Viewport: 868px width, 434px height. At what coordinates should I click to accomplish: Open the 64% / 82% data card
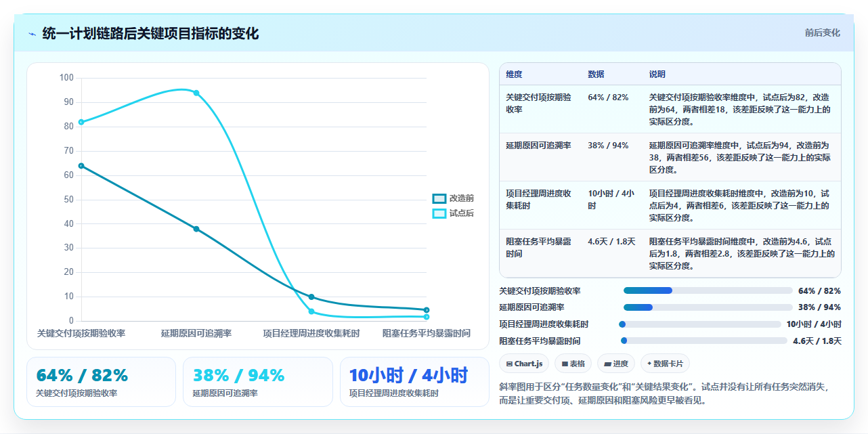point(101,382)
